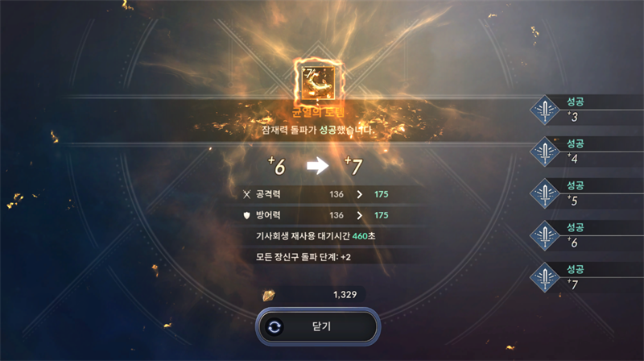Click the shield 방어력 icon

click(246, 215)
